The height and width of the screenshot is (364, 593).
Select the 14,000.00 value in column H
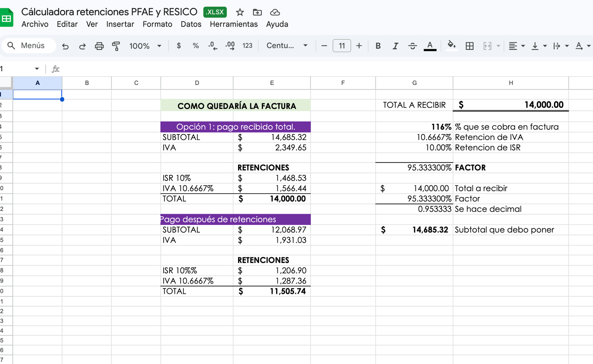pyautogui.click(x=511, y=105)
